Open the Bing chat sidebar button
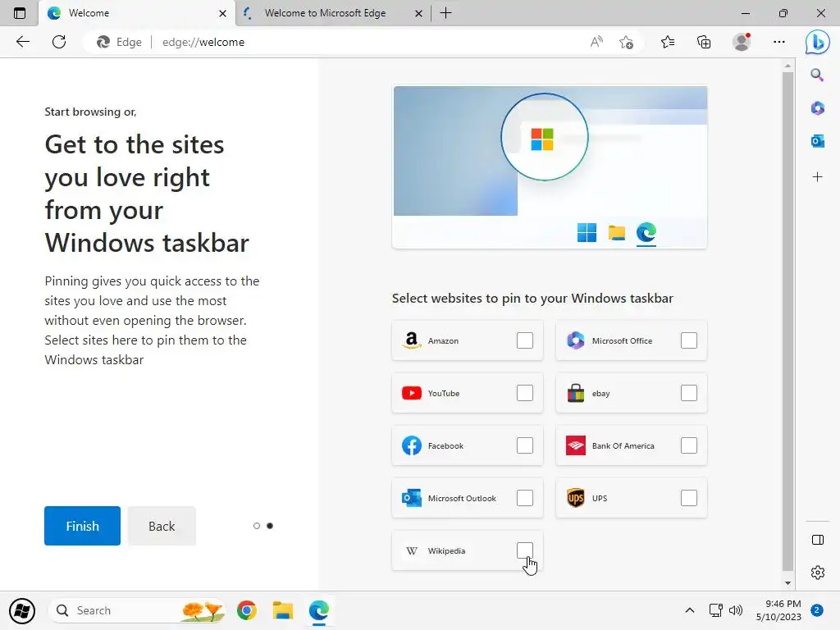The image size is (840, 630). (818, 42)
